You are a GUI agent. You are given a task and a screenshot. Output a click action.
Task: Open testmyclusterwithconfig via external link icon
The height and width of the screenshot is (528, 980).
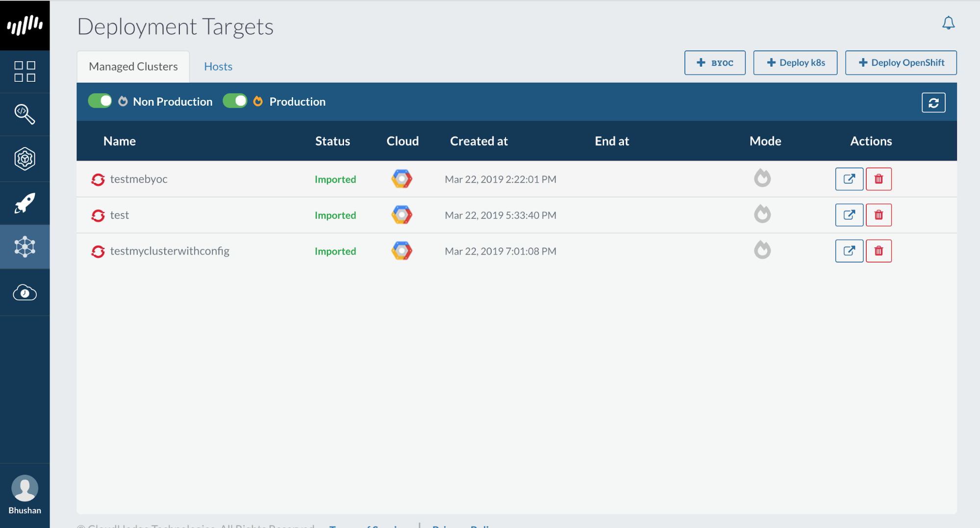[x=849, y=251]
